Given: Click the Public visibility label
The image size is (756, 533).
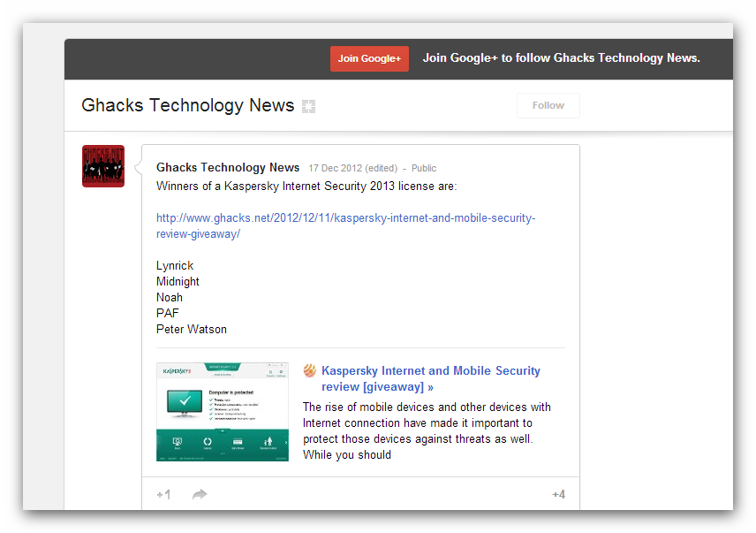Looking at the screenshot, I should [x=424, y=168].
